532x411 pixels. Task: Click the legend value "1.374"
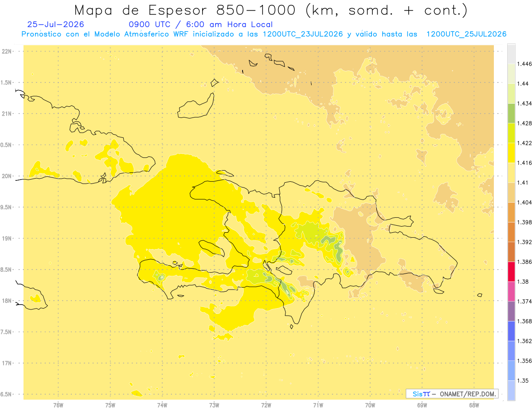point(524,301)
